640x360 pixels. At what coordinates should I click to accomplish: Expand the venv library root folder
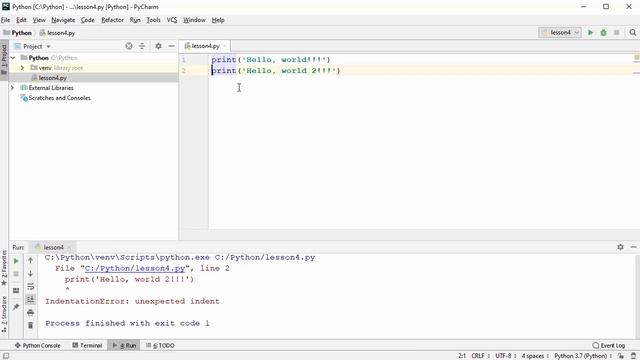tap(22, 68)
